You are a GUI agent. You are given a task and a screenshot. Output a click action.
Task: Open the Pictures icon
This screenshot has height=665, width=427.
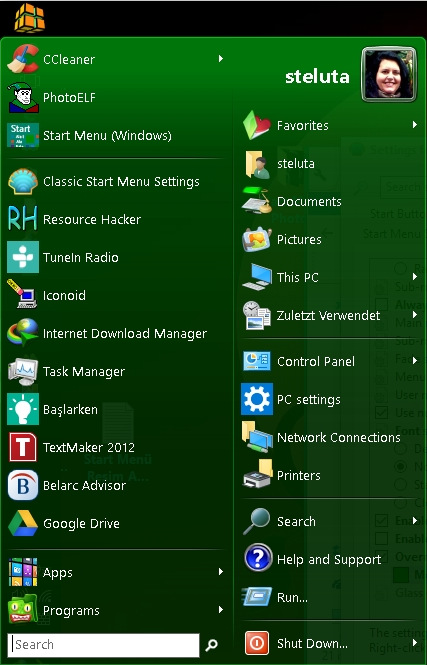[257, 239]
